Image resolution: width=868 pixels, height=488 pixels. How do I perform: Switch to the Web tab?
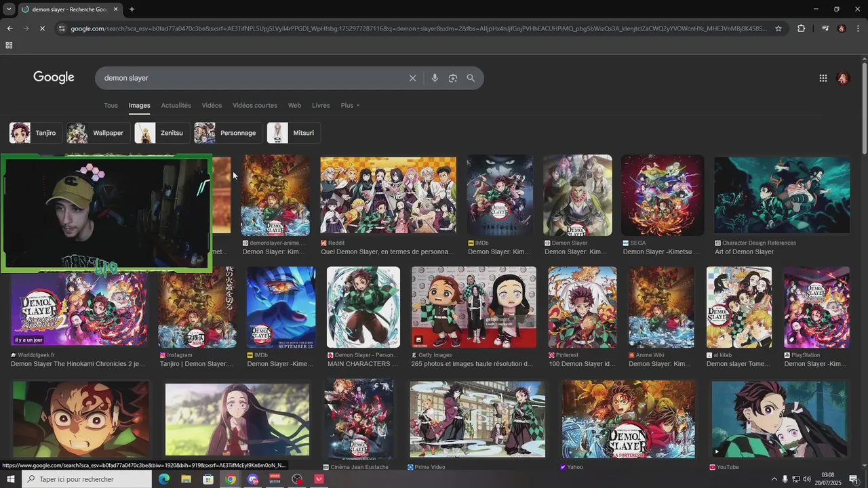point(294,106)
